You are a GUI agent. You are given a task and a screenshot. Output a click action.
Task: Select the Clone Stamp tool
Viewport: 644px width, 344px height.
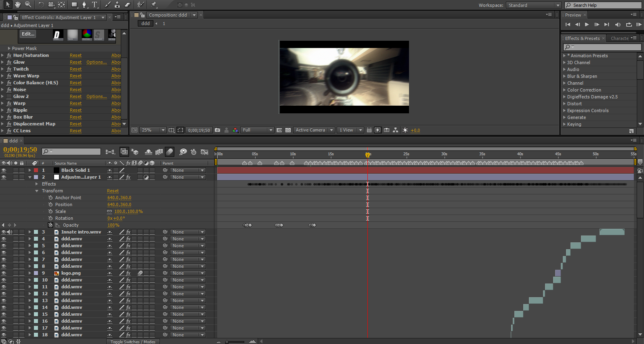click(x=117, y=5)
